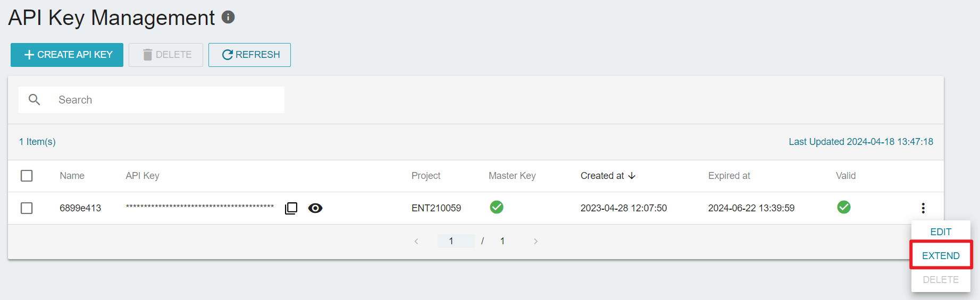
Task: Click the current page number field
Action: [456, 241]
